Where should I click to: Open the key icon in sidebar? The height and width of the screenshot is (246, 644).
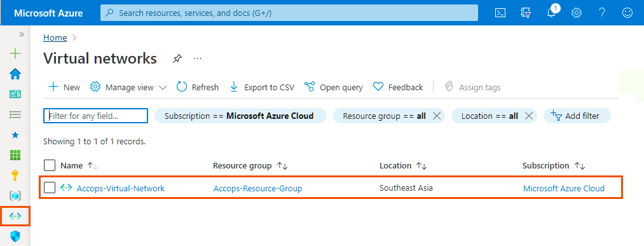click(15, 175)
